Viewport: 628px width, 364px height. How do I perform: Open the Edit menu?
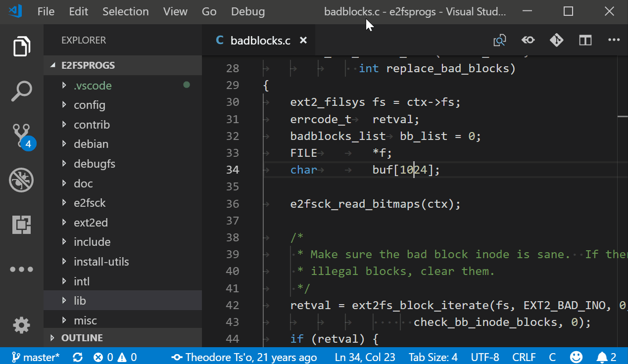[x=79, y=11]
